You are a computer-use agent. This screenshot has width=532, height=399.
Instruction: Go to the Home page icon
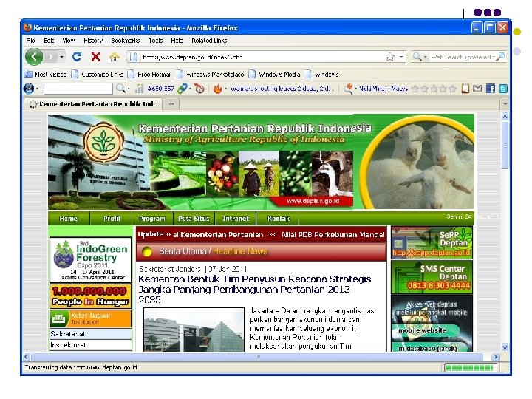115,57
